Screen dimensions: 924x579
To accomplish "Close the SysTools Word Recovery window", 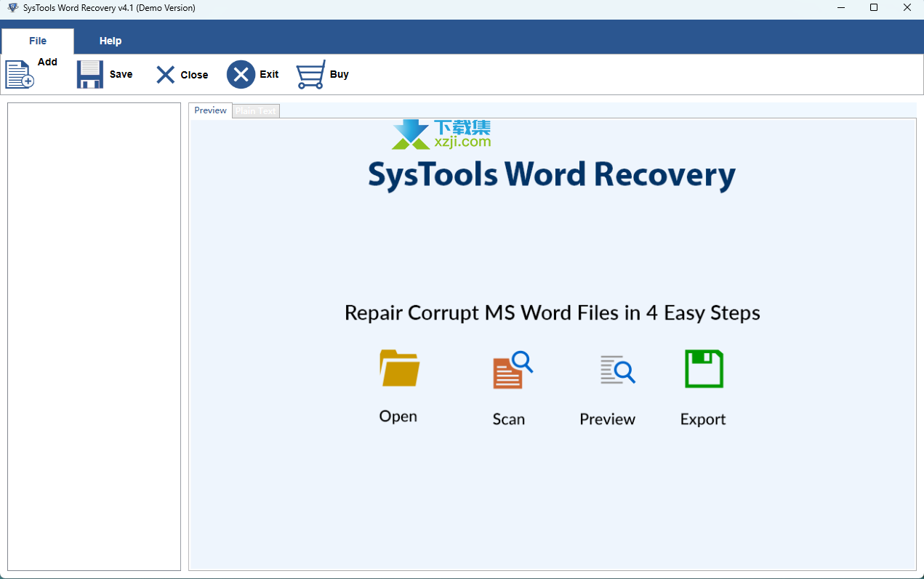I will [x=907, y=8].
